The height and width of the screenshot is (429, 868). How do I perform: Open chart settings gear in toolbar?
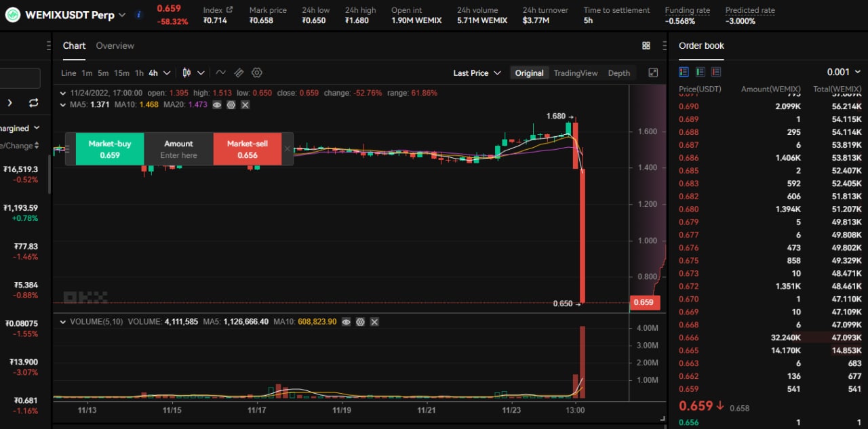click(257, 73)
